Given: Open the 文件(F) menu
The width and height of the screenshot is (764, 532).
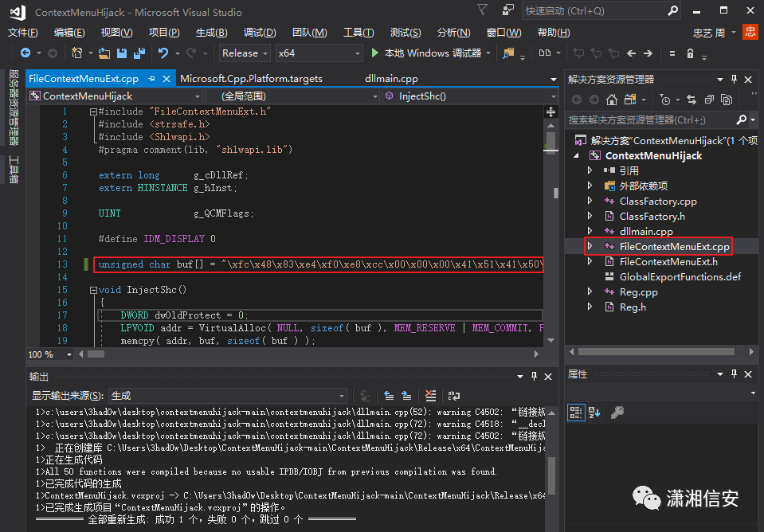Looking at the screenshot, I should (x=23, y=32).
